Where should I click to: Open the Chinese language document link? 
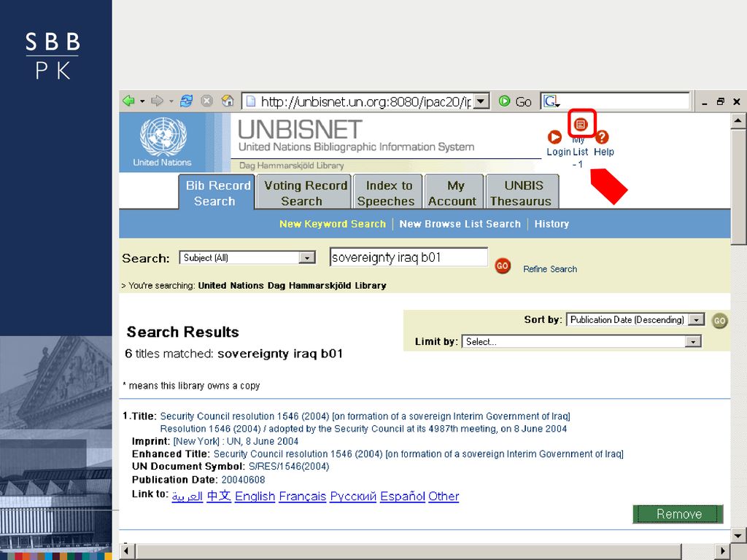click(219, 496)
